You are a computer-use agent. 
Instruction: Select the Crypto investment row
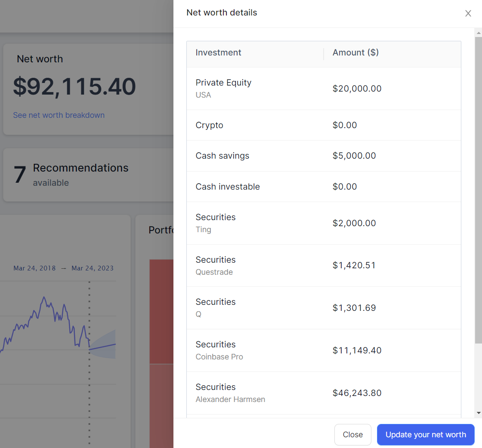pos(324,125)
